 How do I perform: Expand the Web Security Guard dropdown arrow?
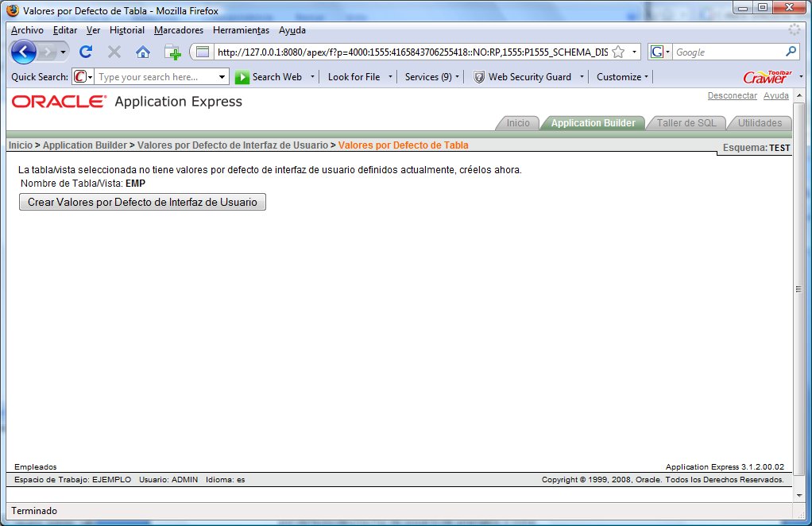pos(582,76)
